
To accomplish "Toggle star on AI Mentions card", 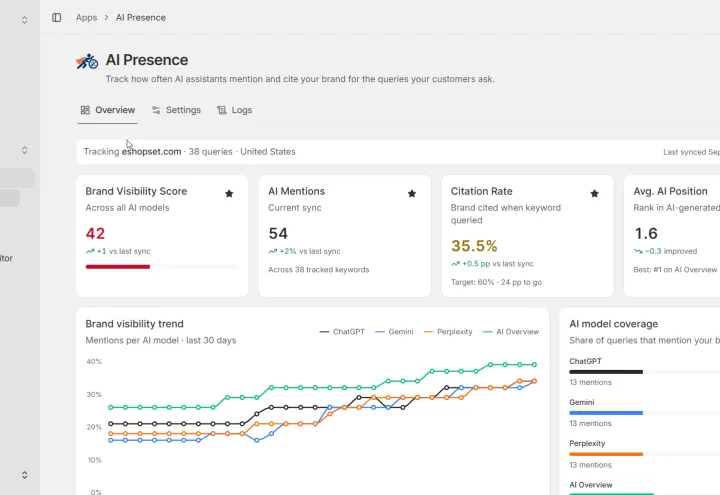I will coord(412,194).
